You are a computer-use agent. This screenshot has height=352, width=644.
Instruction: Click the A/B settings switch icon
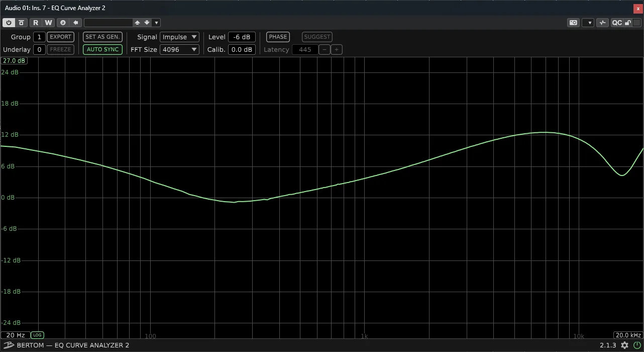(63, 23)
